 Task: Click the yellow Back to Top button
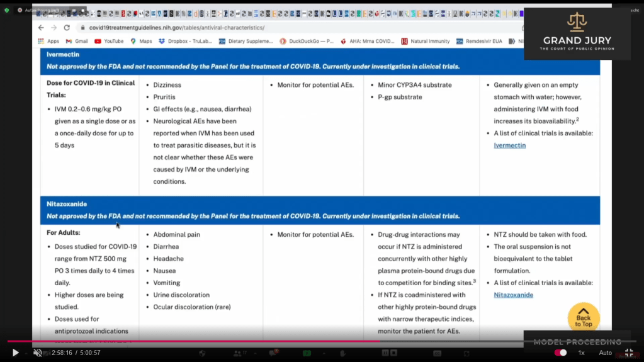point(583,319)
